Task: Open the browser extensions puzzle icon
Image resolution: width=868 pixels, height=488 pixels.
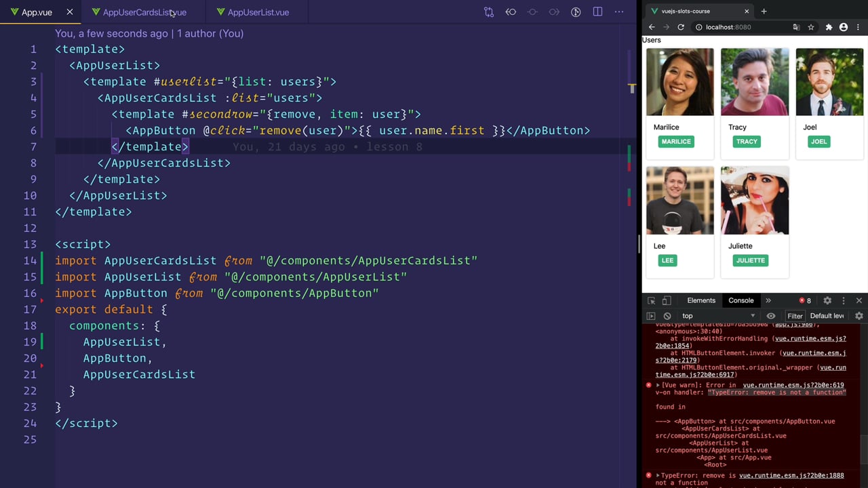Action: tap(829, 27)
